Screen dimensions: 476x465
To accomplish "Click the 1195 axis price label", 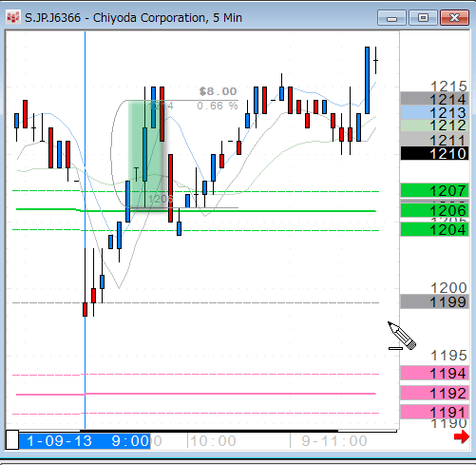I will pos(449,356).
